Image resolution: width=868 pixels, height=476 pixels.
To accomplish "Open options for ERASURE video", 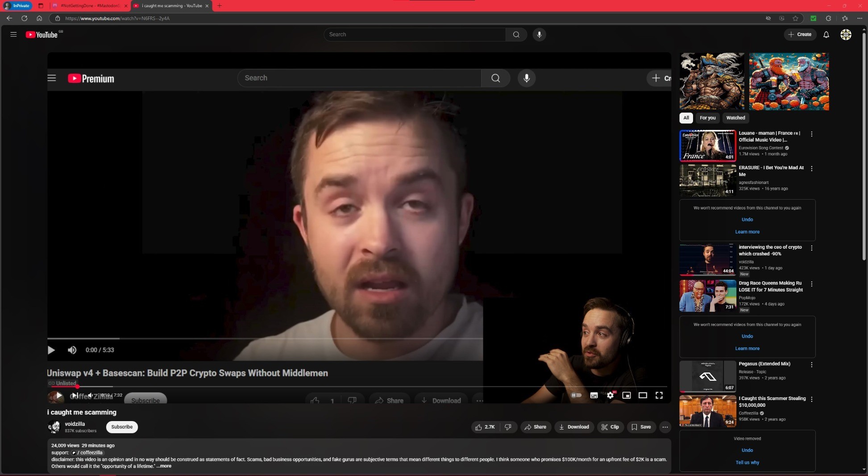I will (x=812, y=169).
